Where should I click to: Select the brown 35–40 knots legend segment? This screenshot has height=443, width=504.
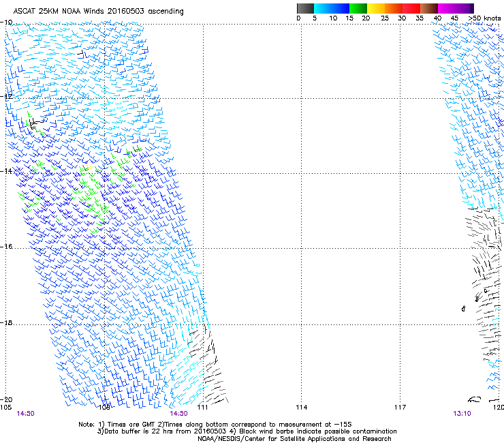[429, 8]
